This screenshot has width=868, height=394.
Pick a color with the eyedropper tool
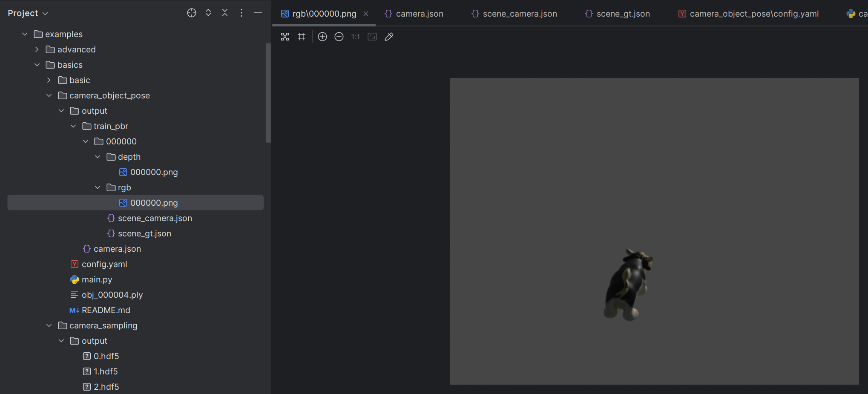tap(389, 37)
